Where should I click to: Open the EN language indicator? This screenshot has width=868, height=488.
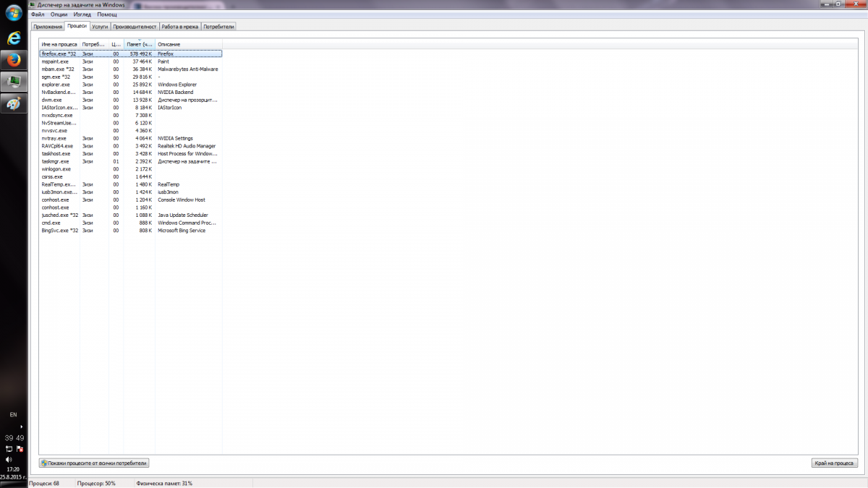click(13, 415)
